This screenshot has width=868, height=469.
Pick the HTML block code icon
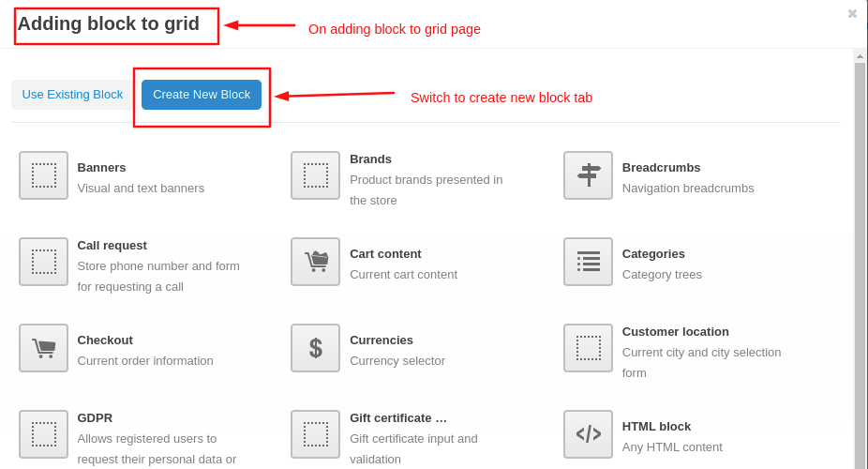(588, 434)
